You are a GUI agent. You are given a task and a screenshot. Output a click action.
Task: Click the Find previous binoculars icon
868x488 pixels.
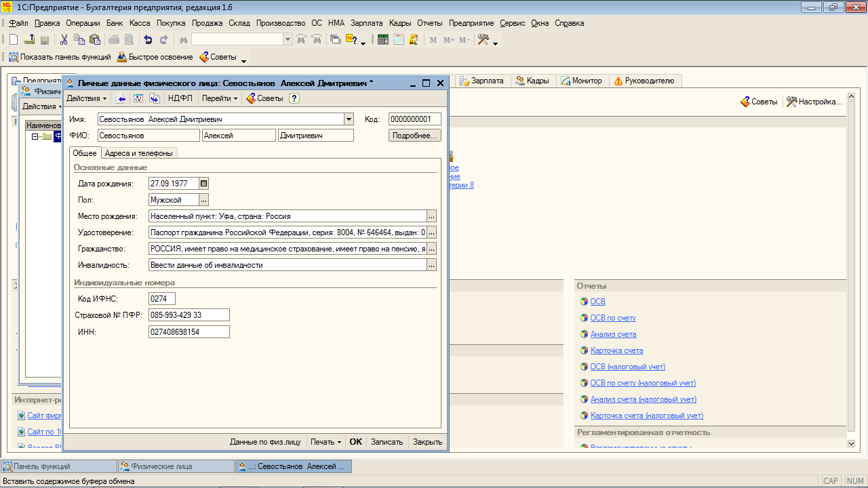tap(317, 39)
